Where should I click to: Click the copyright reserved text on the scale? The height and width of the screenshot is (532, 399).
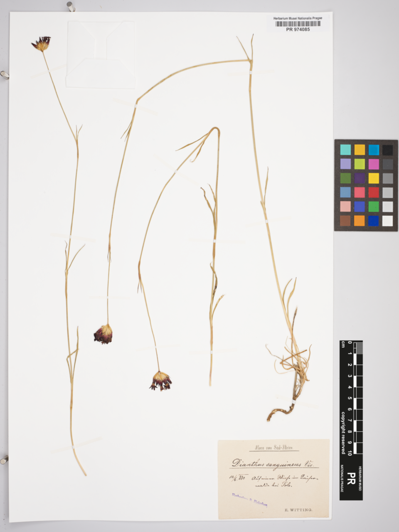343,433
